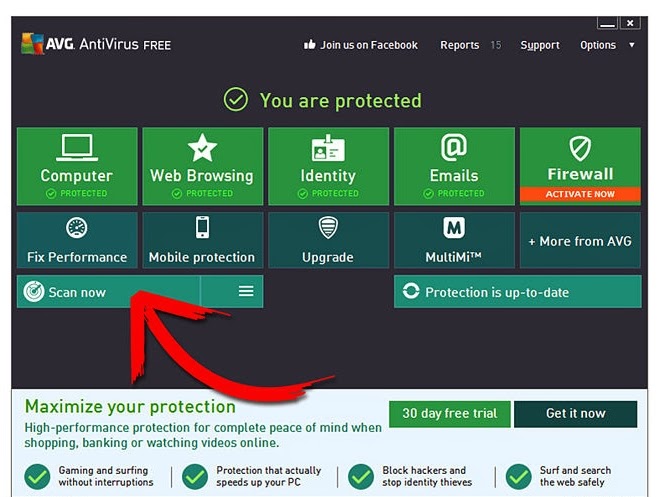Click the You are protected status text

click(341, 101)
